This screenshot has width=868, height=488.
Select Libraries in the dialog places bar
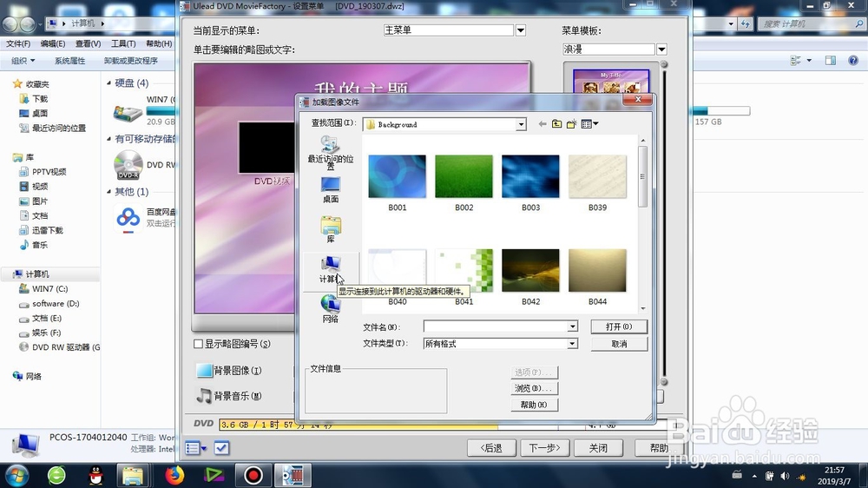tap(331, 229)
